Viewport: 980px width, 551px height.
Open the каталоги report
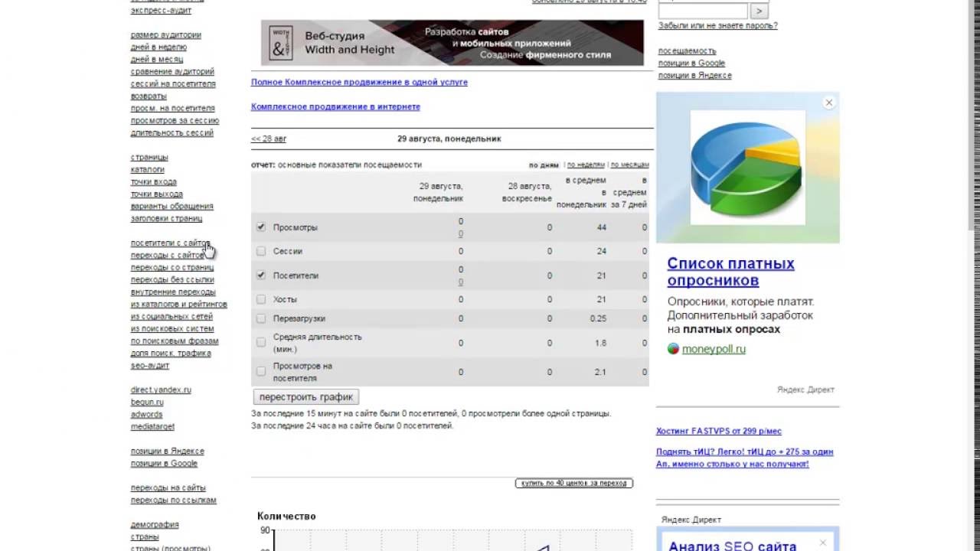148,169
